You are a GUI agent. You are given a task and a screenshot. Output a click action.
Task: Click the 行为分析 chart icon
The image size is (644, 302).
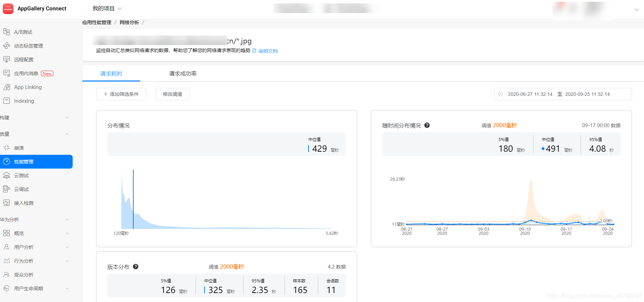tap(7, 261)
